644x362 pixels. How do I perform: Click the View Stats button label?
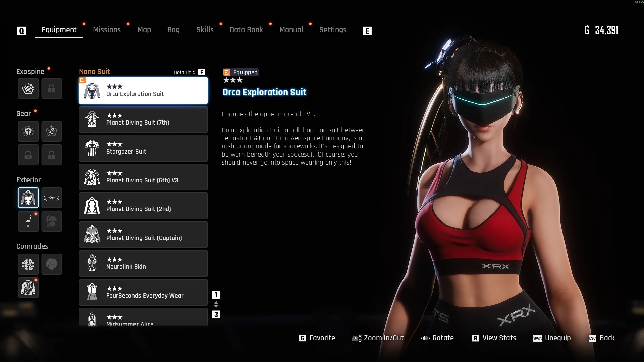(499, 338)
